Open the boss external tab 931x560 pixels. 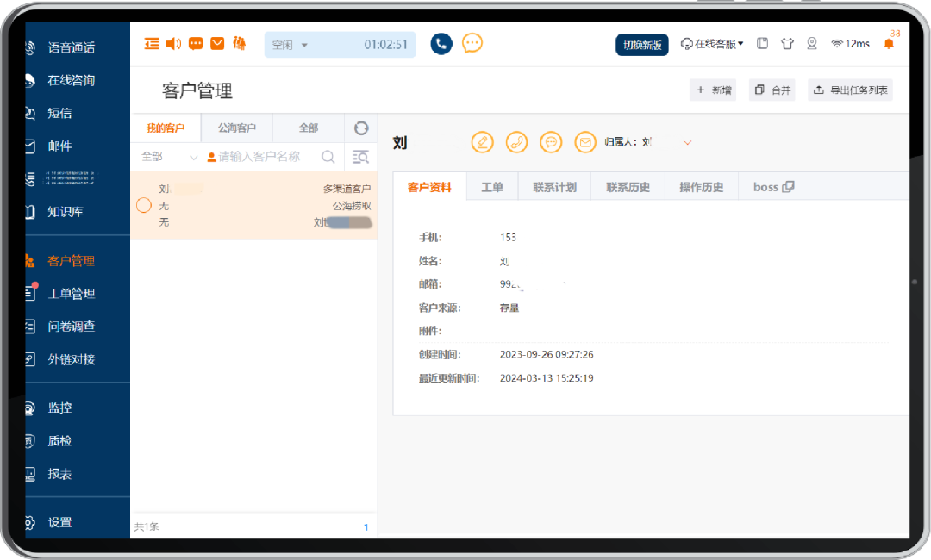pyautogui.click(x=773, y=187)
